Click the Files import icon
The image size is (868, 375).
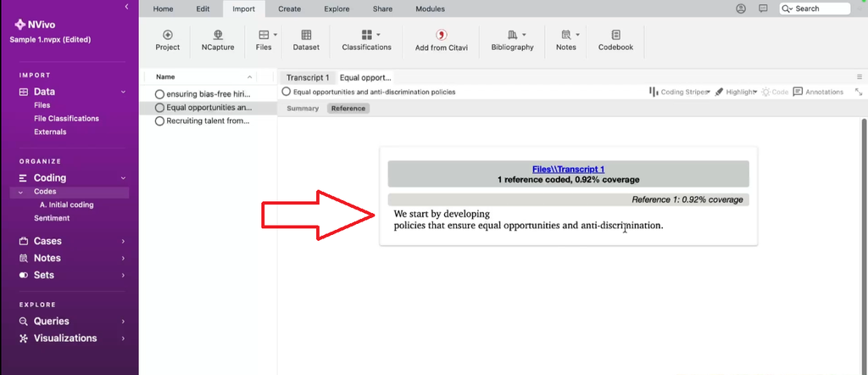point(264,35)
